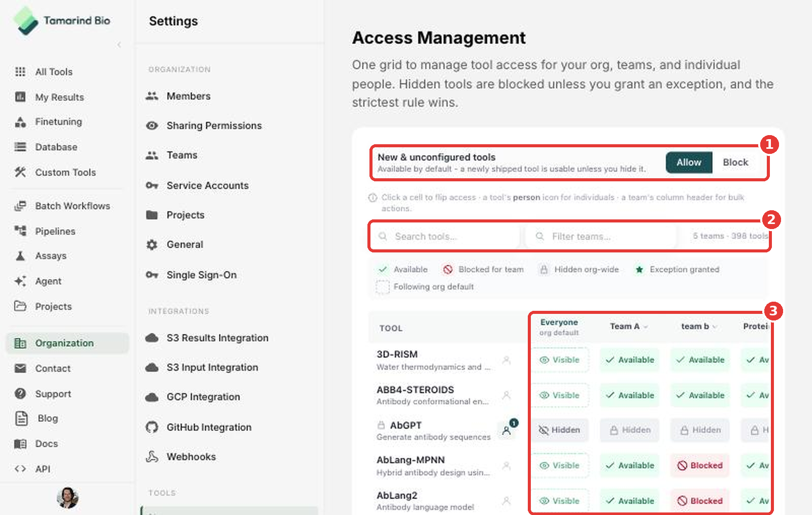
Task: Open the Agent sparkle icon
Action: coord(20,281)
